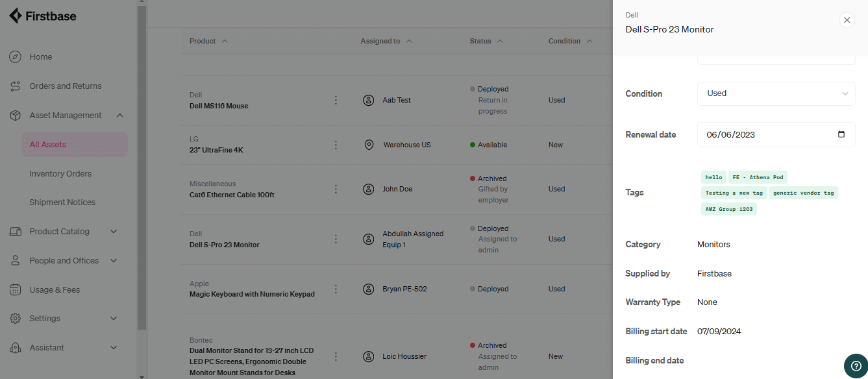Click the Asset Management box icon
Screen dimensions: 868x379
pyautogui.click(x=16, y=116)
